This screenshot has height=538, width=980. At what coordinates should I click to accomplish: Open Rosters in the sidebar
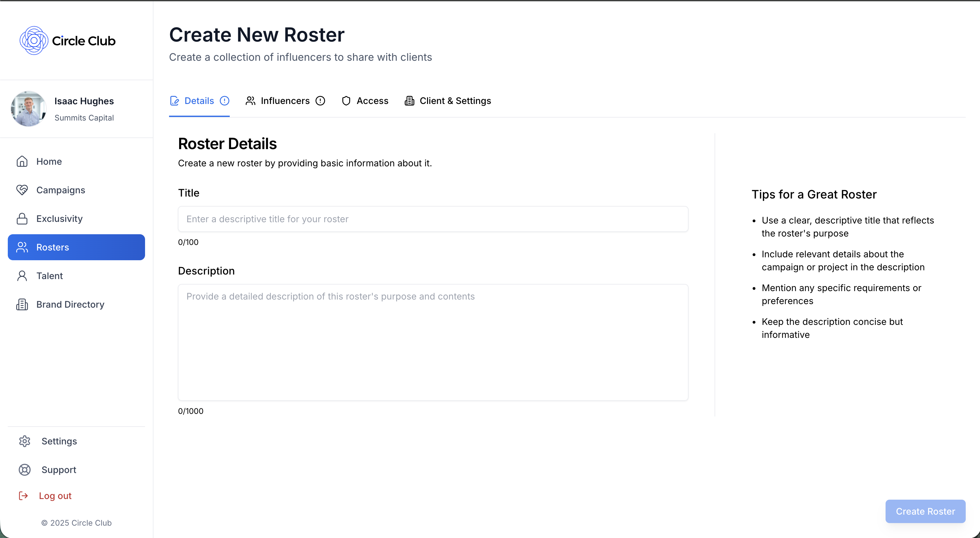pyautogui.click(x=76, y=247)
